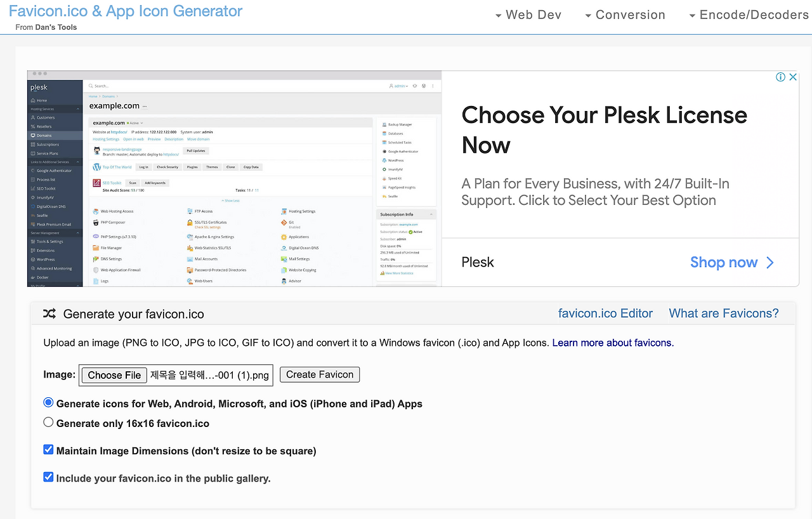Screen dimensions: 812x519
Task: Expand the Web Dev dropdown
Action: pyautogui.click(x=534, y=14)
